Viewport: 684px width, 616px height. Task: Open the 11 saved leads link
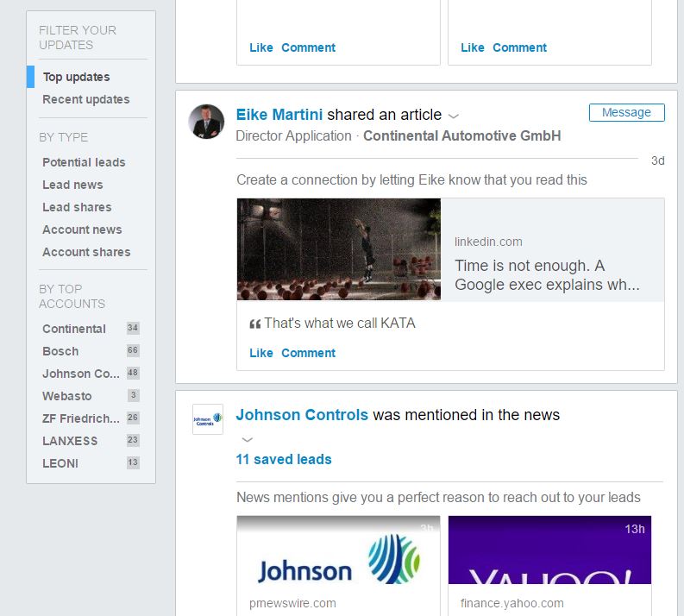click(284, 459)
